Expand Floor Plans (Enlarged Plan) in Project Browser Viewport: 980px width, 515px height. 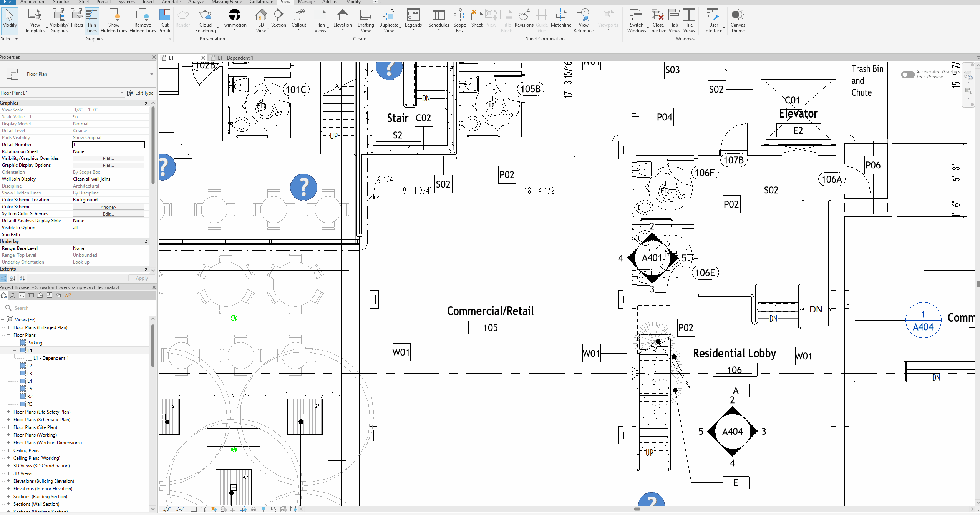click(x=9, y=327)
